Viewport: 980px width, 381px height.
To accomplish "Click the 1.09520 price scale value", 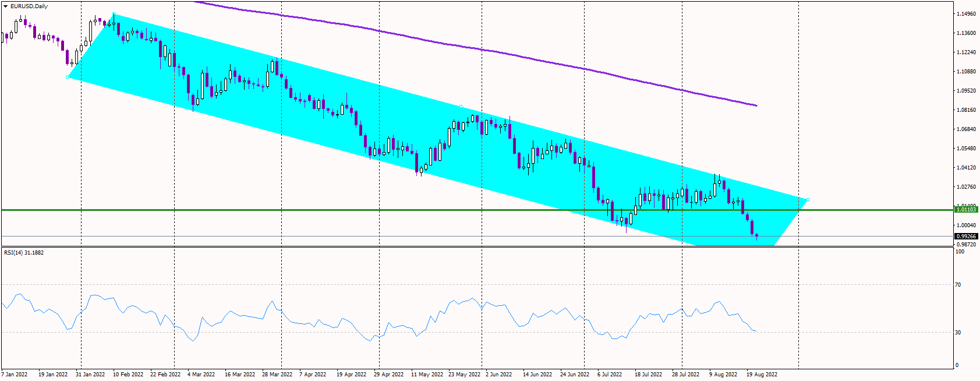I will coord(967,91).
